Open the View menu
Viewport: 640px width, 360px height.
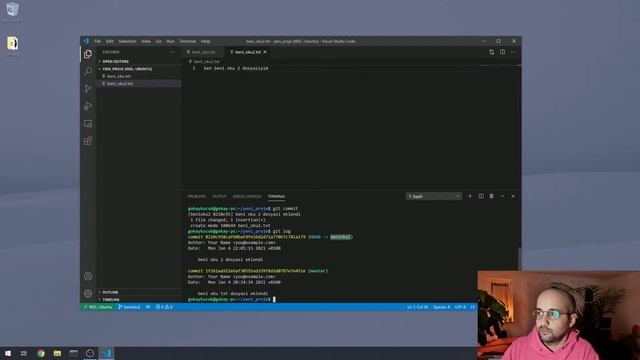point(146,41)
